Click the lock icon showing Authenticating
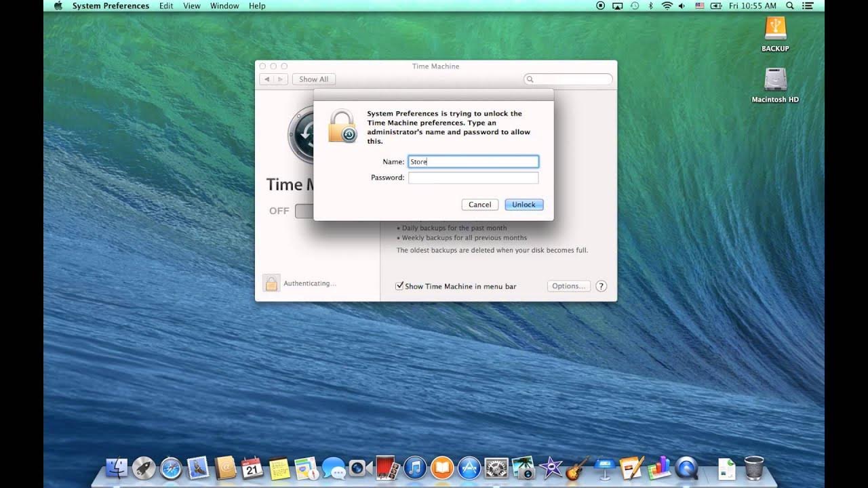This screenshot has height=488, width=868. click(271, 283)
